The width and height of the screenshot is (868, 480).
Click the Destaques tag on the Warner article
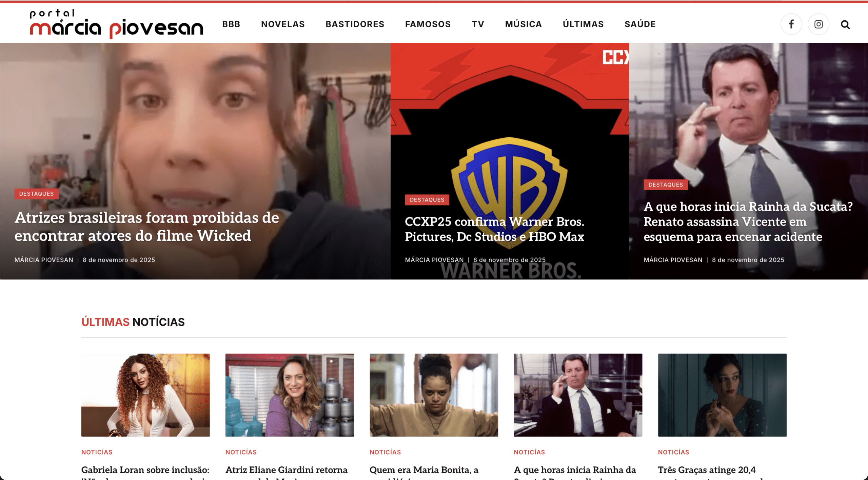coord(427,200)
